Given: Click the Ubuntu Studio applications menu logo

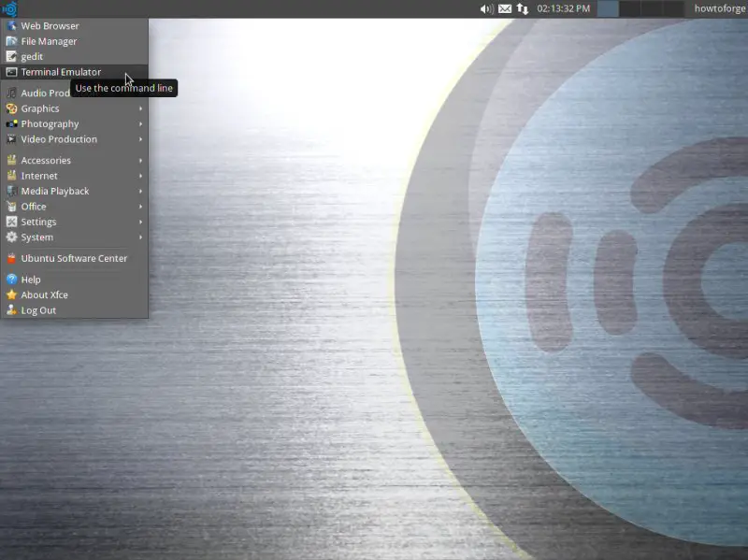Looking at the screenshot, I should [9, 8].
